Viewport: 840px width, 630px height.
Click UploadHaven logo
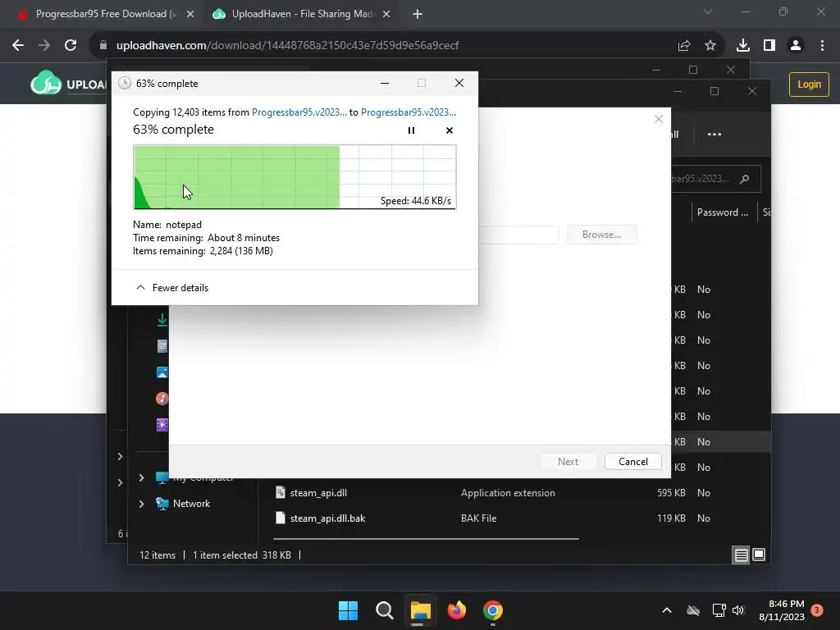pyautogui.click(x=68, y=84)
